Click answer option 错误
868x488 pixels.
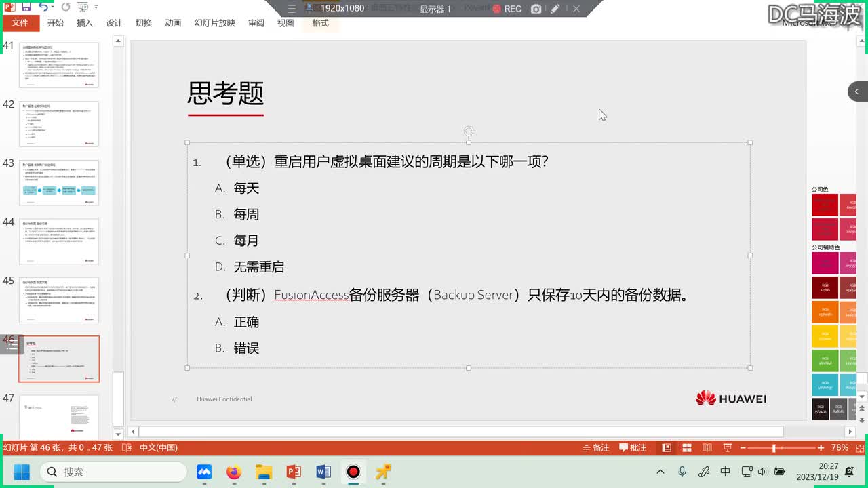point(246,348)
